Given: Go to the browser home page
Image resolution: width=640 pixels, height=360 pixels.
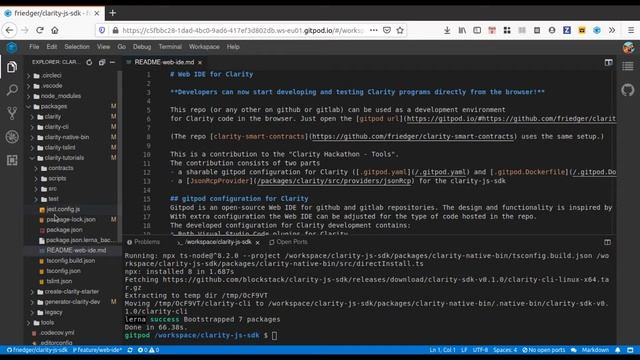Looking at the screenshot, I should coord(55,30).
